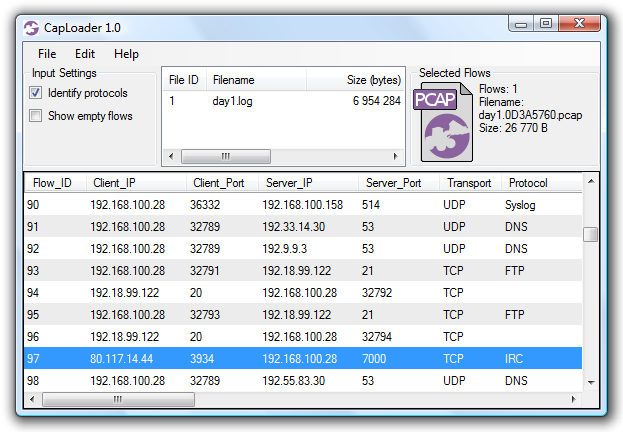Click the Size: 26 770 B label
The height and width of the screenshot is (432, 623).
click(513, 128)
